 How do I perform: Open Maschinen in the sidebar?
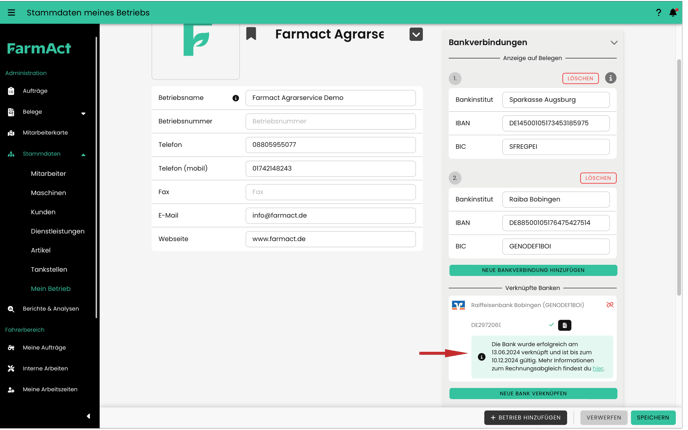point(48,193)
